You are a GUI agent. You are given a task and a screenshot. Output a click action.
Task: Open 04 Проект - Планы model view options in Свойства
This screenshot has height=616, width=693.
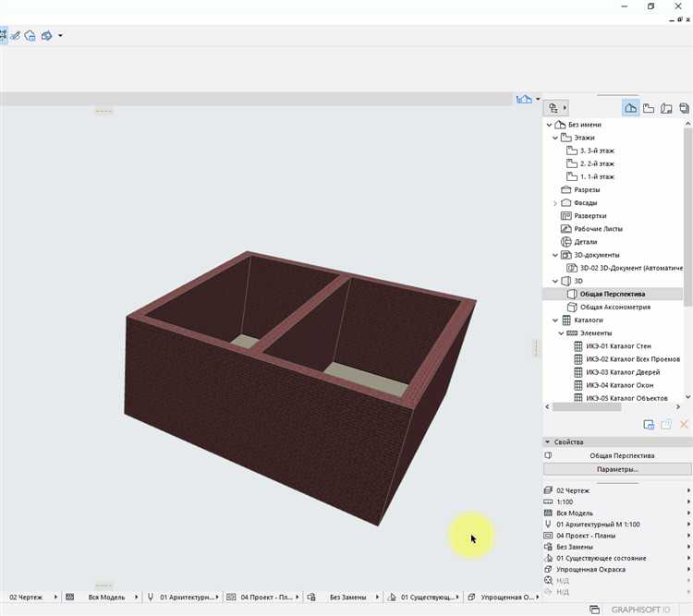tap(617, 536)
